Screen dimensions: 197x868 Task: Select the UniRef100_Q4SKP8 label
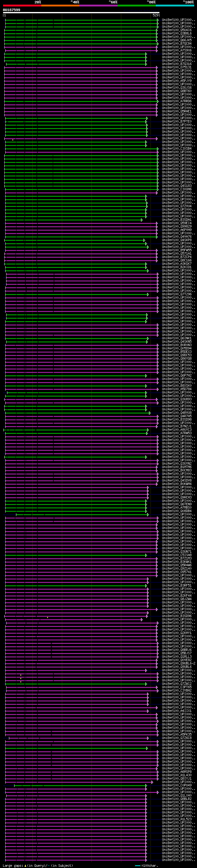(177, 240)
